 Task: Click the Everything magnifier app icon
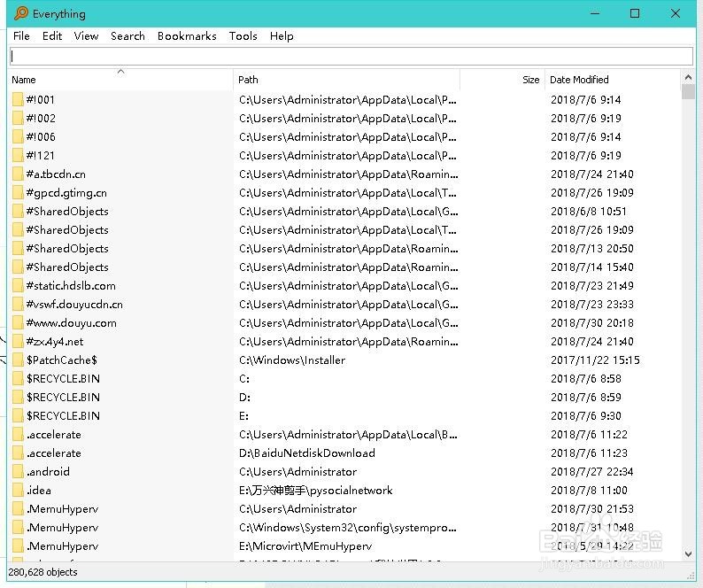pyautogui.click(x=20, y=13)
